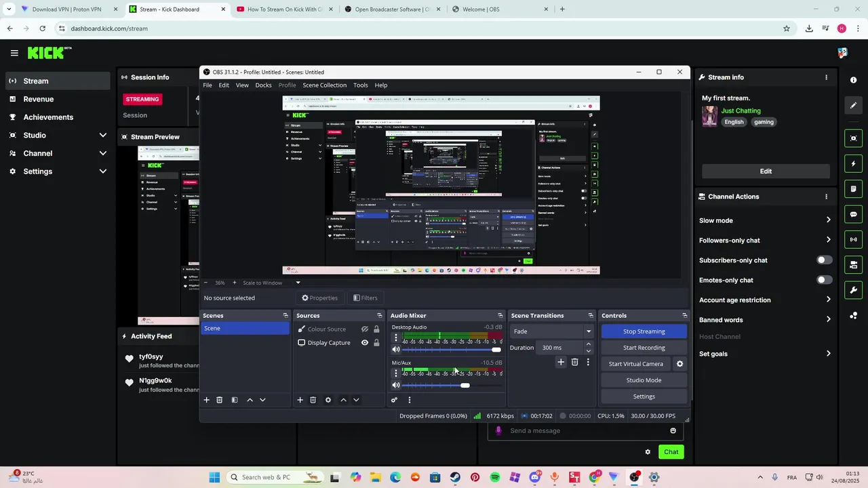Click the broadcast signal icon in the right rail
The image size is (868, 488).
(x=853, y=239)
